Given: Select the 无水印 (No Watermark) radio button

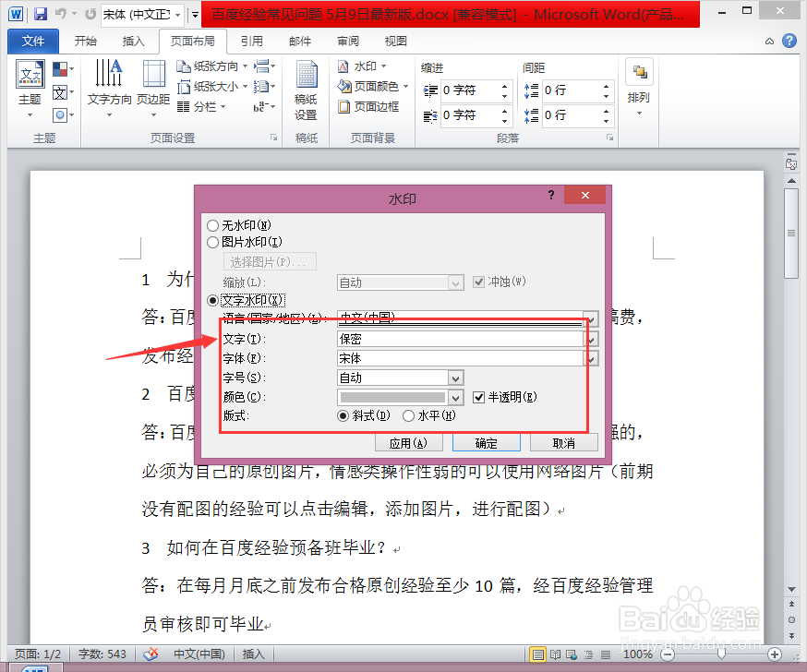Looking at the screenshot, I should point(213,224).
